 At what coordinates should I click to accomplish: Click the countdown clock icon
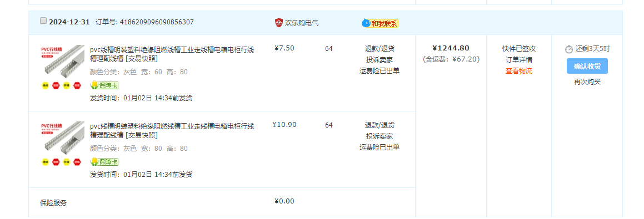tap(569, 49)
